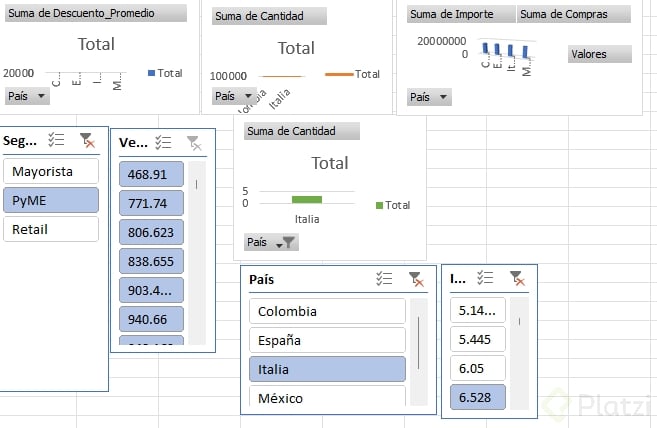Clear the País slicer filter

coord(415,280)
